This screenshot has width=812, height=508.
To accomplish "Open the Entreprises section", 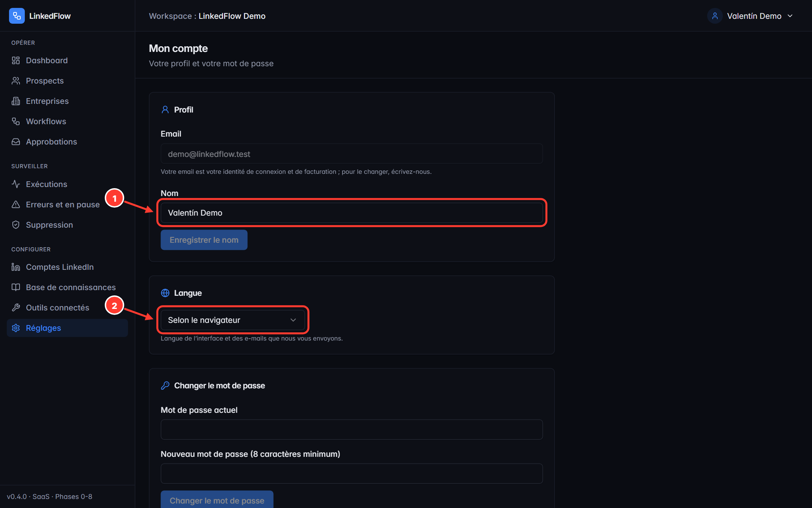I will (x=67, y=101).
